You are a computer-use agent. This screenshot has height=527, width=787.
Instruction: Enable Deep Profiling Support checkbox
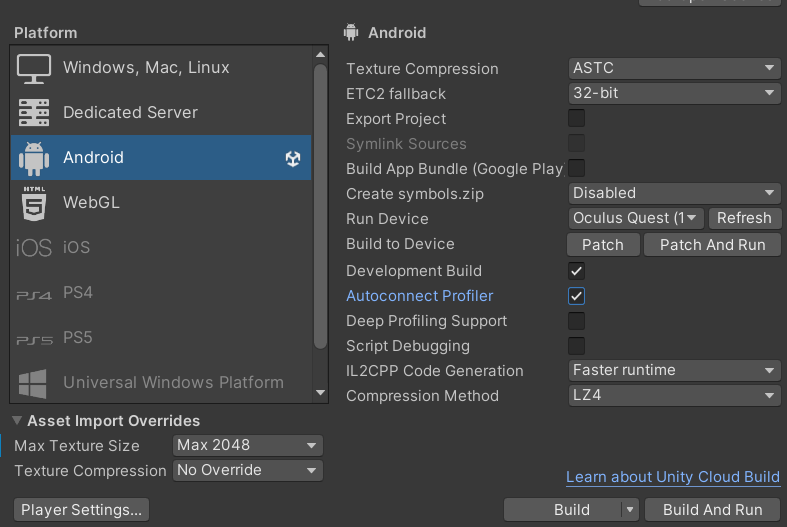(576, 321)
